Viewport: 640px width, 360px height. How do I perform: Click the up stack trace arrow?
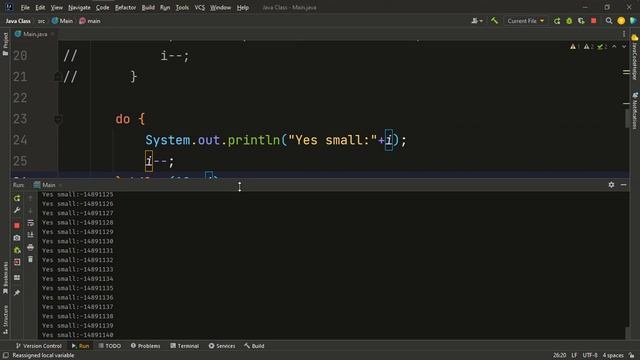coord(30,198)
